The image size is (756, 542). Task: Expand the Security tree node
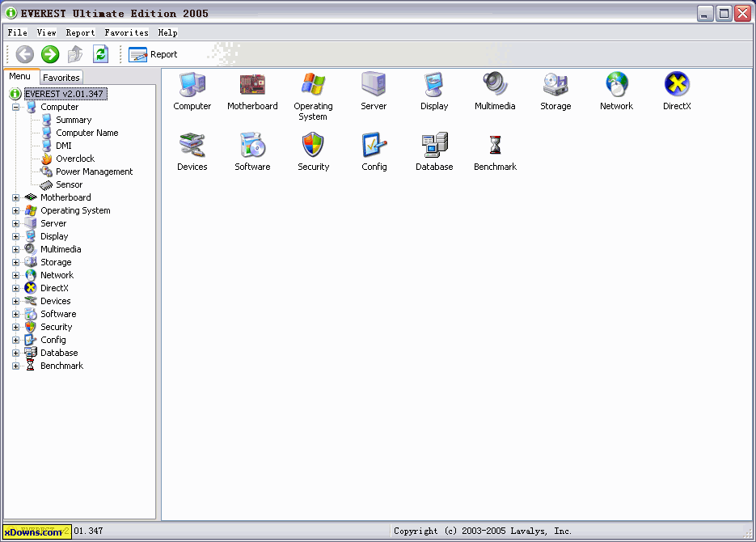pyautogui.click(x=16, y=328)
